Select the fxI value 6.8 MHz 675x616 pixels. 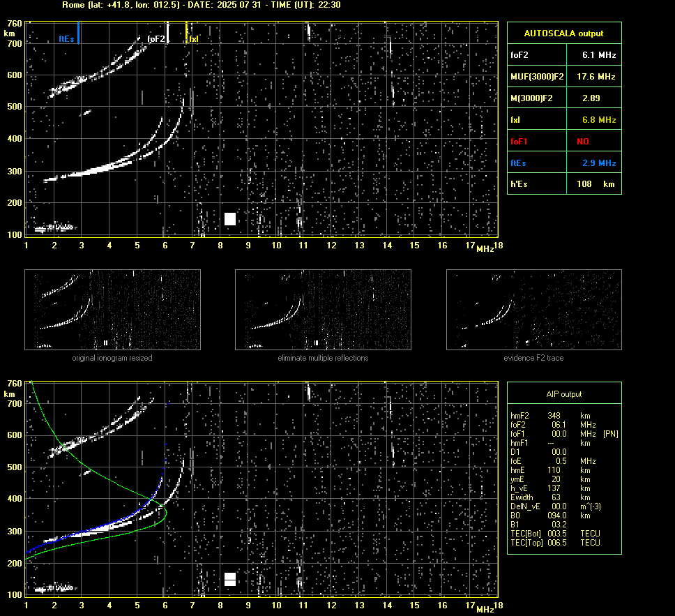(x=599, y=120)
